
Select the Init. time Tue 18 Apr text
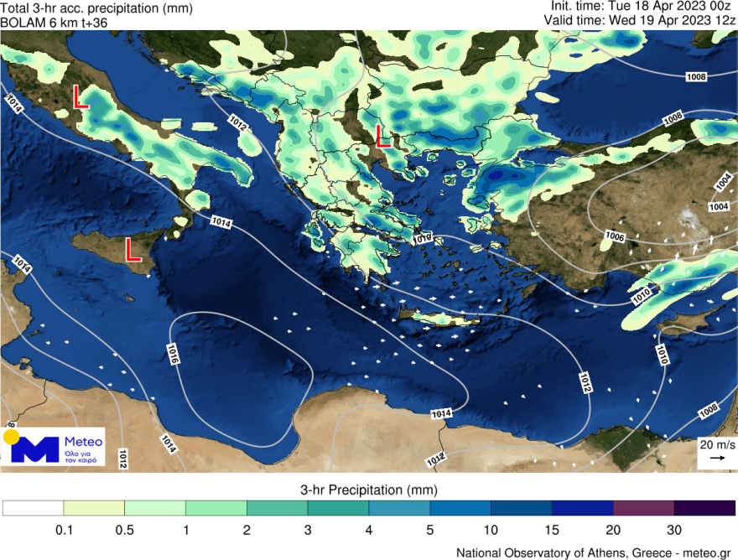tap(643, 7)
